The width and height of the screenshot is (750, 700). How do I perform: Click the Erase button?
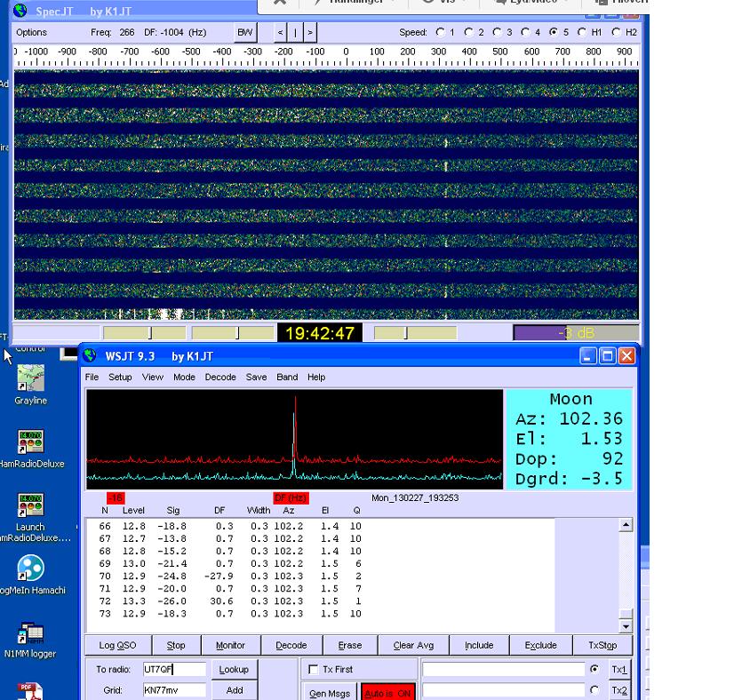click(350, 645)
